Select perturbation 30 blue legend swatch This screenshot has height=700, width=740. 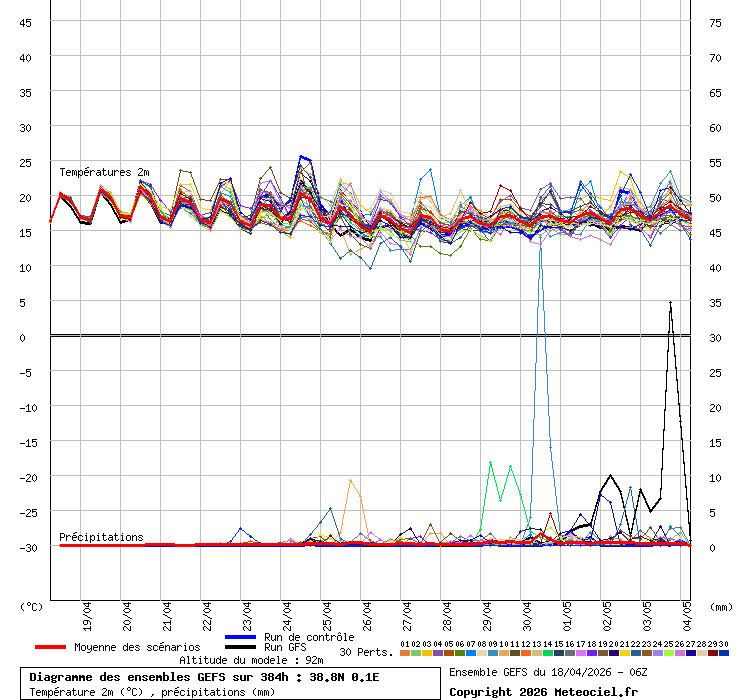[x=724, y=653]
